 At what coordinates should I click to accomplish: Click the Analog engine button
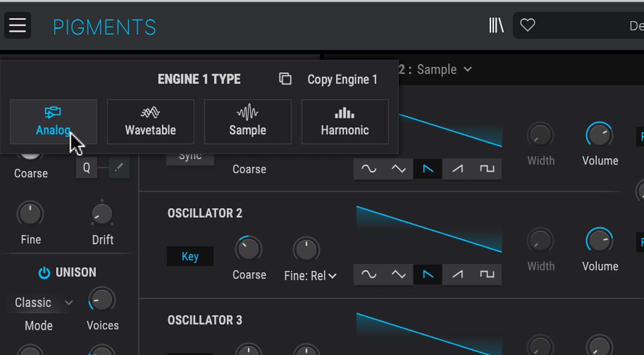tap(53, 122)
